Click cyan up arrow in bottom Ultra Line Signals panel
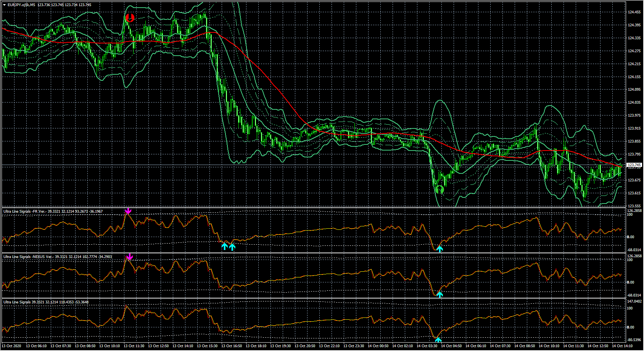This screenshot has height=351, width=644. pos(438,340)
